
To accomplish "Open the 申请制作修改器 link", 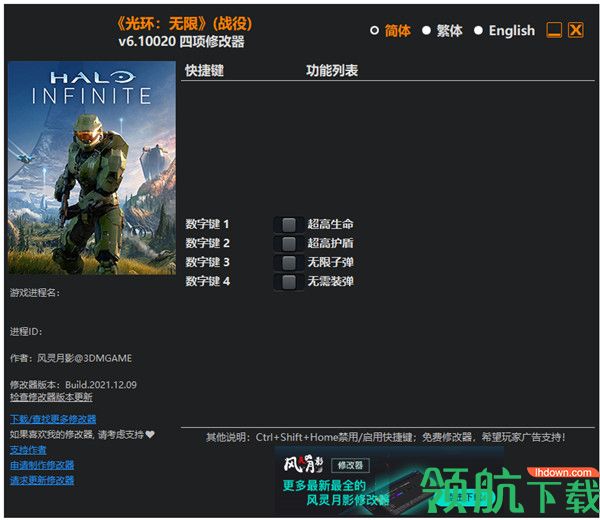I will coord(42,465).
